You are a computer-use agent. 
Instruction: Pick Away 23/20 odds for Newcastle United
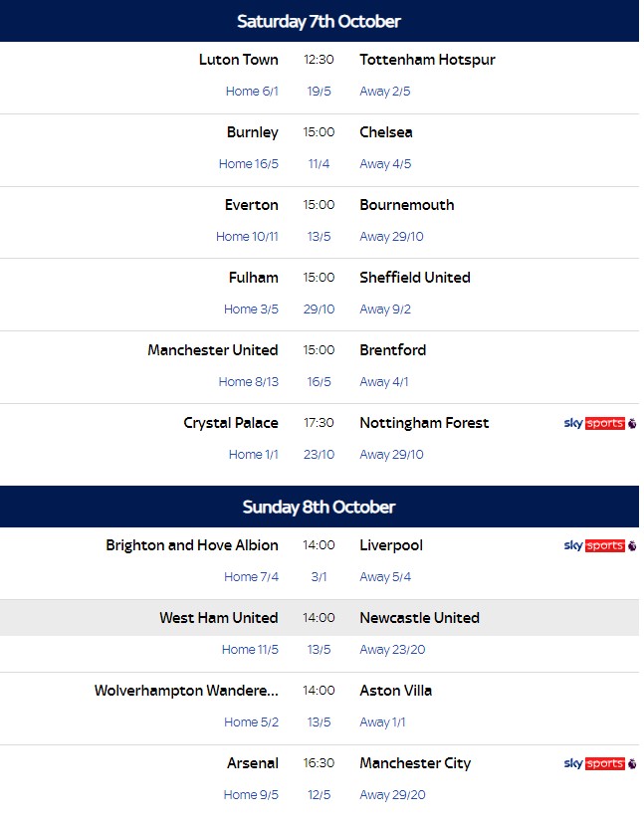pos(392,650)
